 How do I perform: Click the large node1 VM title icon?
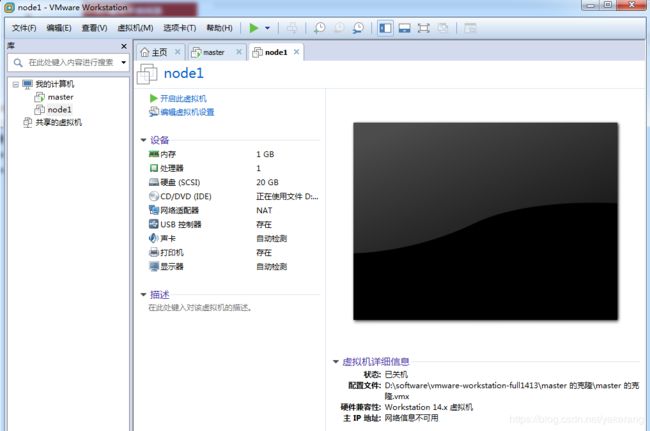147,74
